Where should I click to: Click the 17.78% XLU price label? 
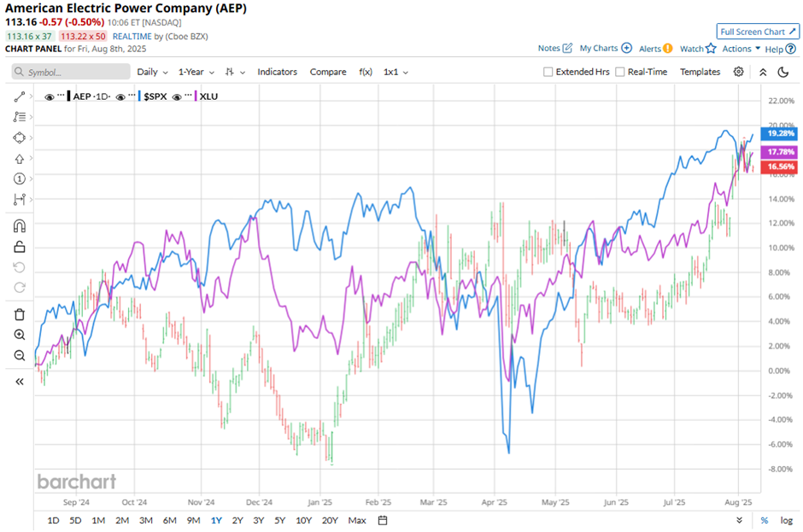779,152
